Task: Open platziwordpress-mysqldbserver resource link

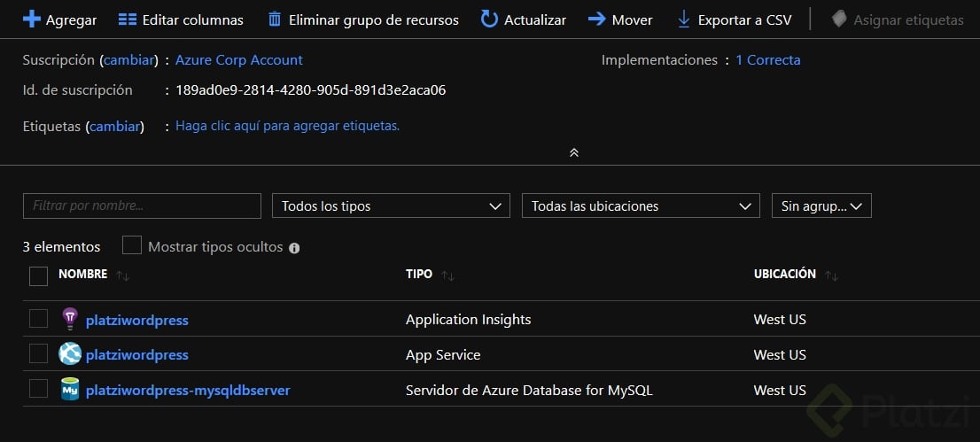Action: pyautogui.click(x=188, y=390)
